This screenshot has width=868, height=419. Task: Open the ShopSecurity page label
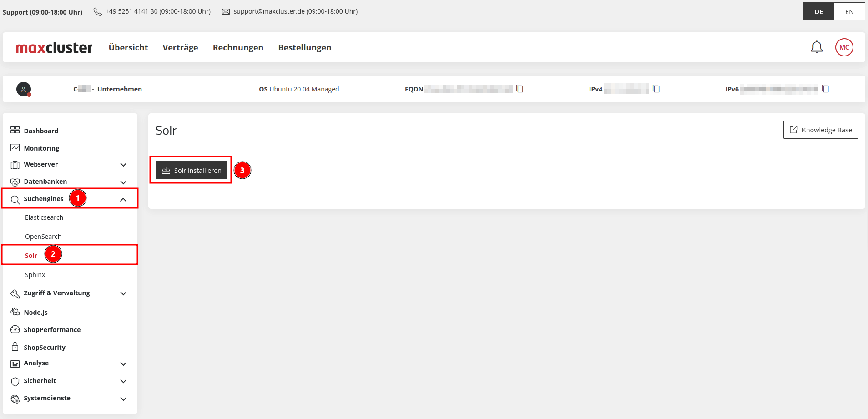[x=45, y=348]
